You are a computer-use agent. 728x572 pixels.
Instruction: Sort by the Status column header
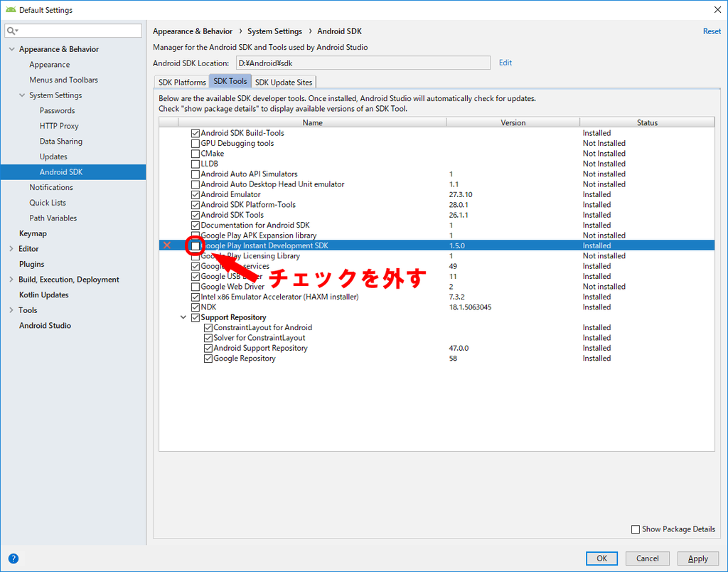point(647,122)
